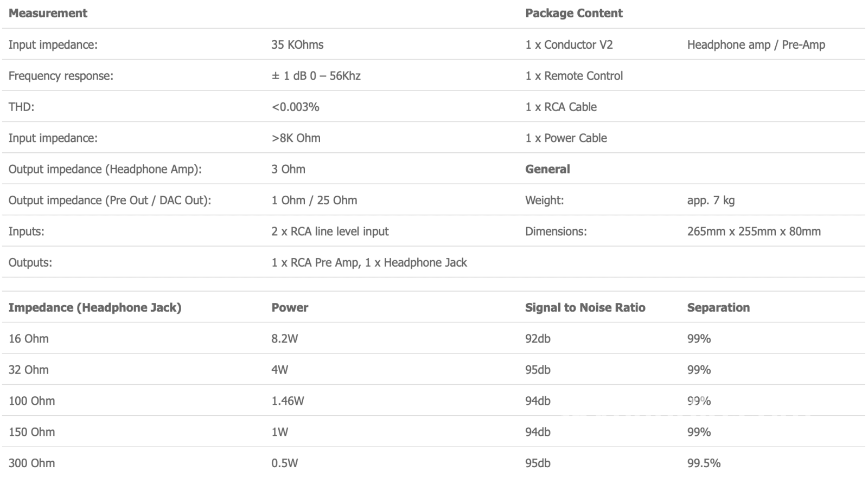Click the Package Content header
Viewport: 868px width, 484px height.
(x=573, y=13)
